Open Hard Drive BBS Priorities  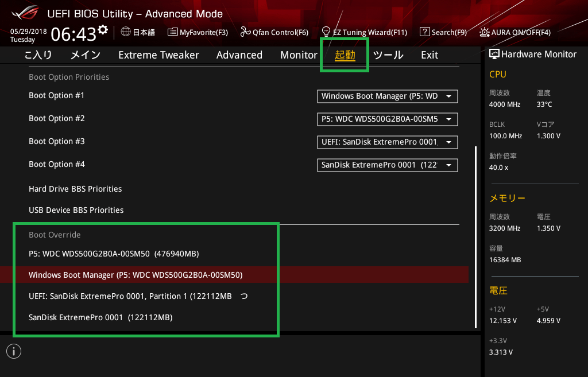(x=75, y=189)
